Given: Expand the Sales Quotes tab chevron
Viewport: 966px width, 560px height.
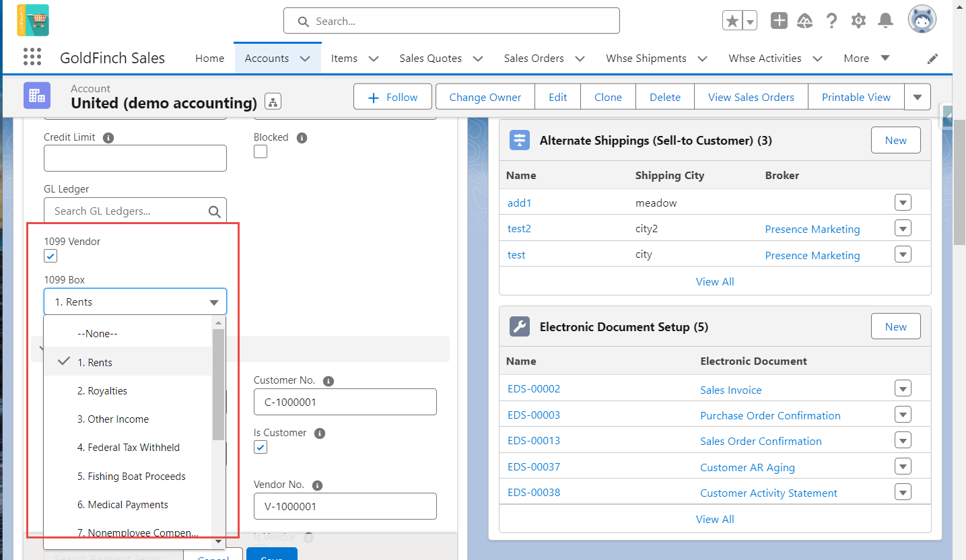Looking at the screenshot, I should [478, 59].
